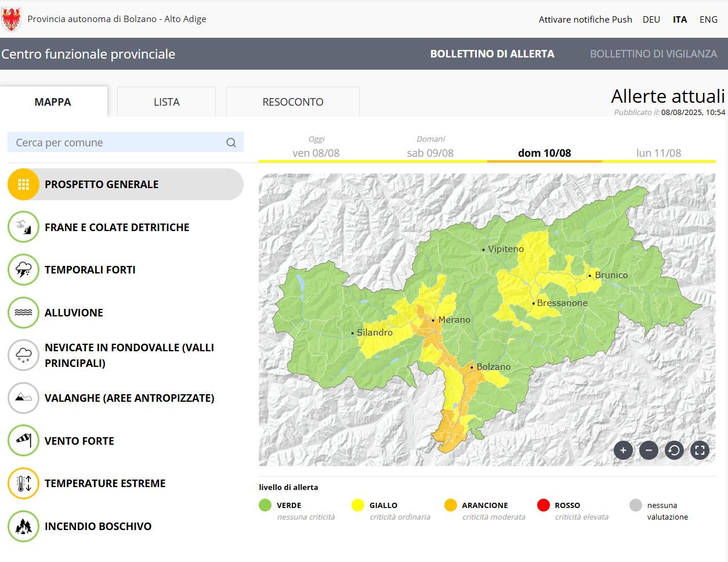Reset the map view rotation button
Screen dimensions: 728x562
[674, 450]
